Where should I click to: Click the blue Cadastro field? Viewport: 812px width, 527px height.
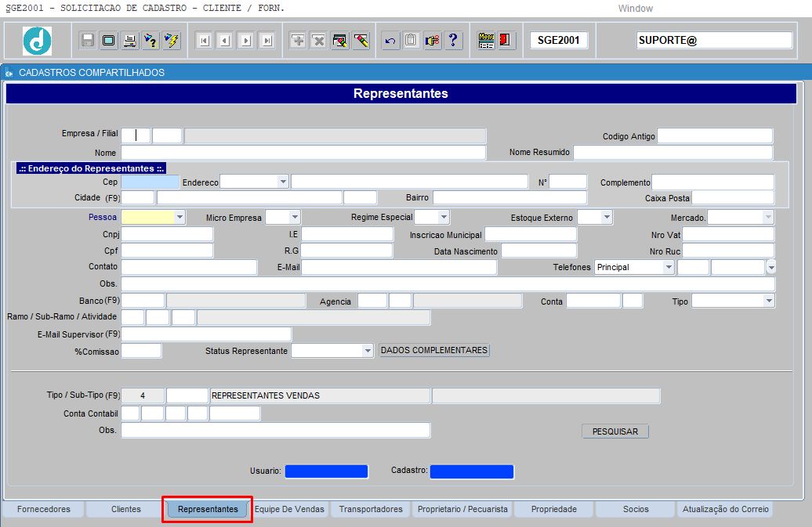472,471
